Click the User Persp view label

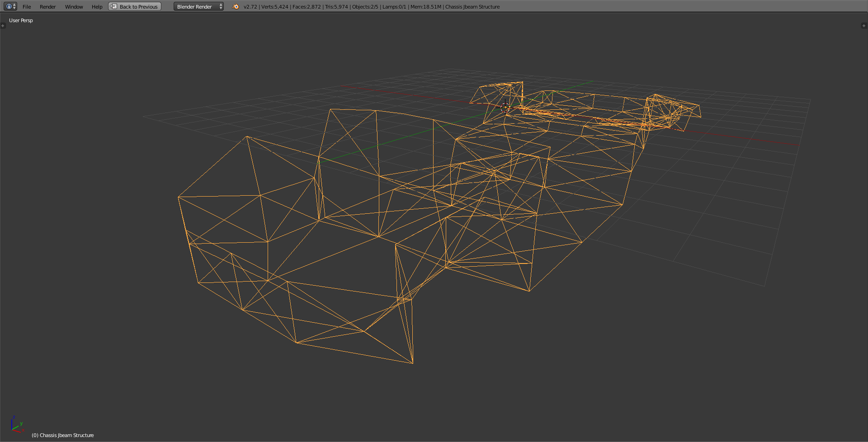point(21,20)
